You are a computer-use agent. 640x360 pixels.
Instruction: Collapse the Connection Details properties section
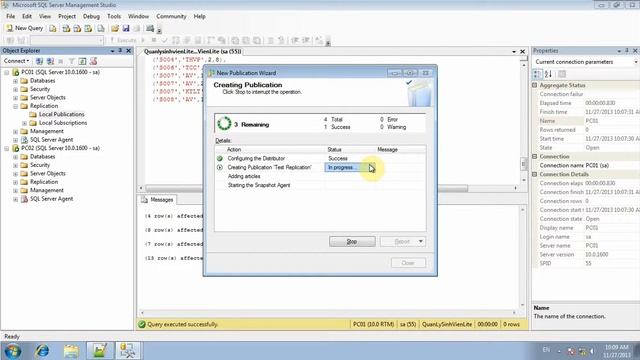(535, 174)
